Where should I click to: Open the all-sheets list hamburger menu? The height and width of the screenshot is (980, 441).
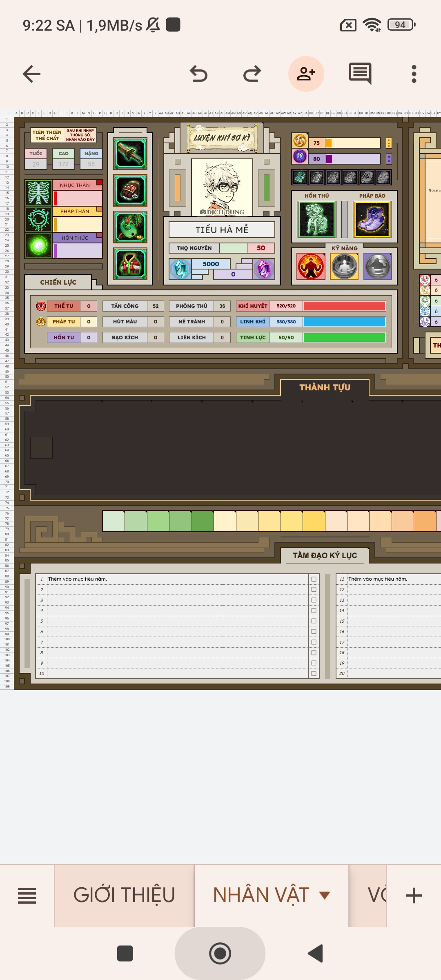pyautogui.click(x=27, y=895)
